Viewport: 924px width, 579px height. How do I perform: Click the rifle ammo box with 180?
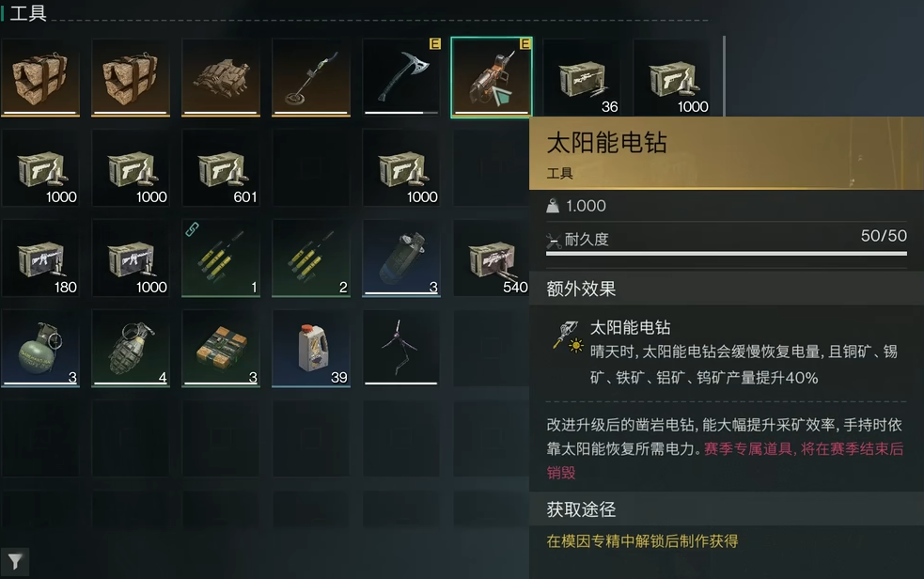(40, 258)
